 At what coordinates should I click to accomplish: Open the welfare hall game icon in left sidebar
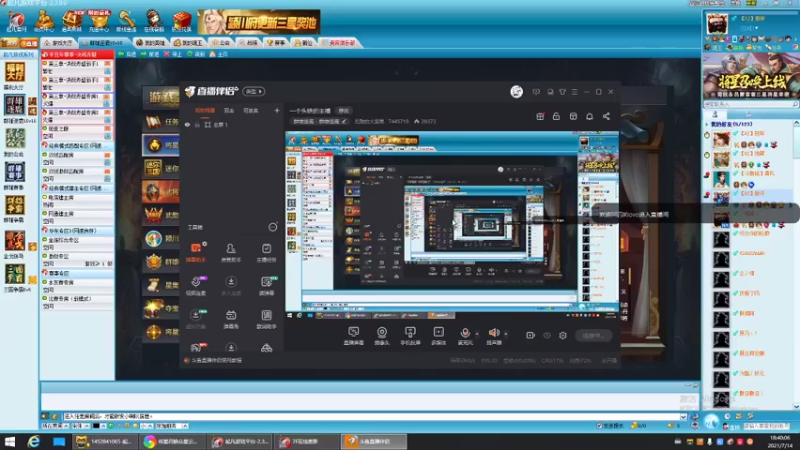(x=14, y=74)
